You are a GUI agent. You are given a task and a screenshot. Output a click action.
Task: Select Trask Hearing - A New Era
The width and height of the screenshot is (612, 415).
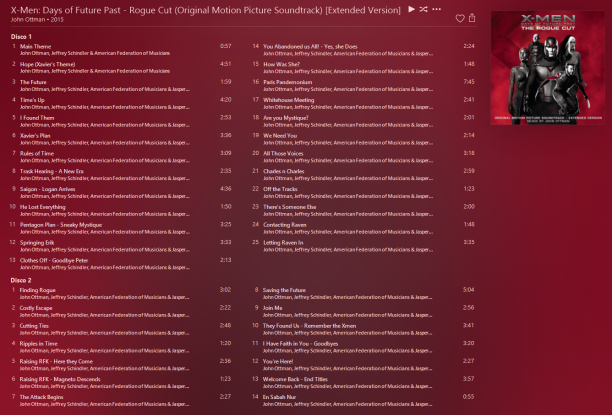52,171
